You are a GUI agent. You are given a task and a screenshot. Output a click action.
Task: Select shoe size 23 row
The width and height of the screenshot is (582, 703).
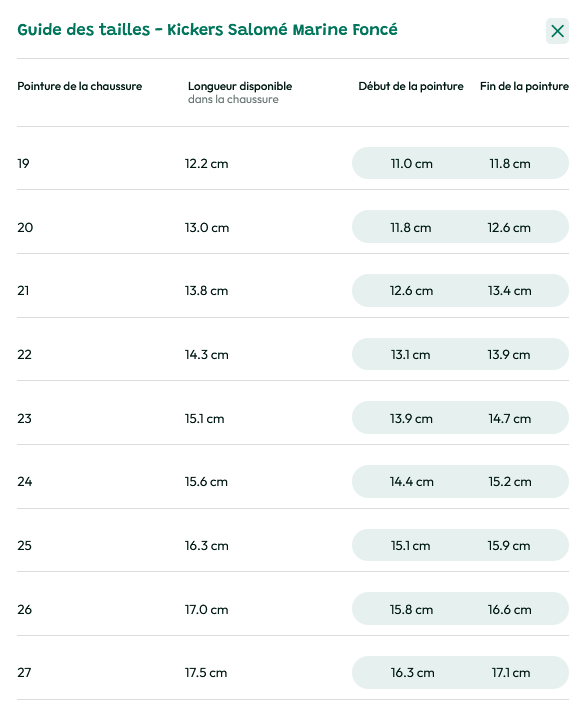point(293,418)
